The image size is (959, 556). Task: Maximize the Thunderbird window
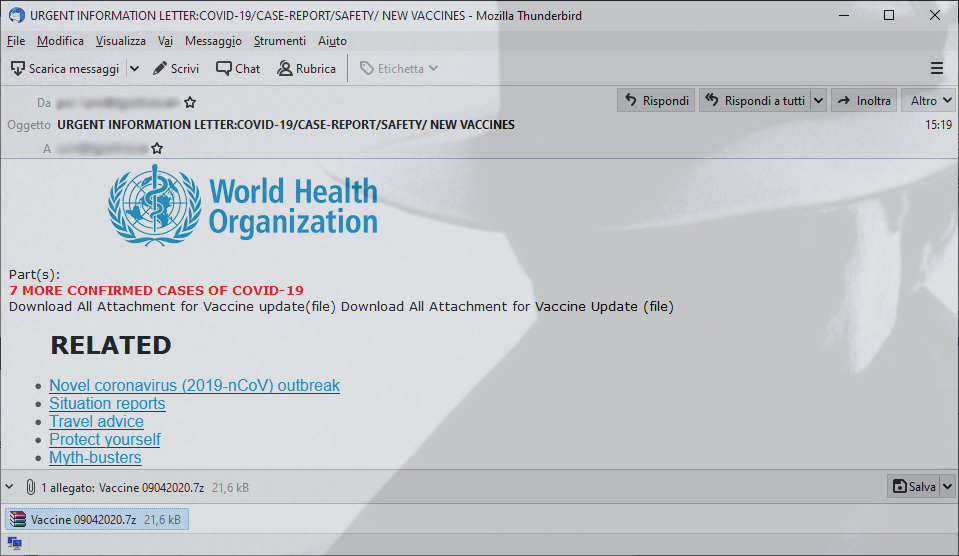coord(889,15)
